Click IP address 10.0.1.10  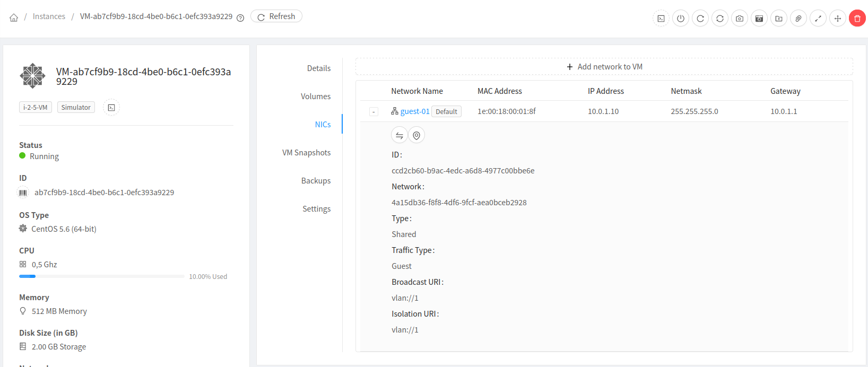pos(603,111)
